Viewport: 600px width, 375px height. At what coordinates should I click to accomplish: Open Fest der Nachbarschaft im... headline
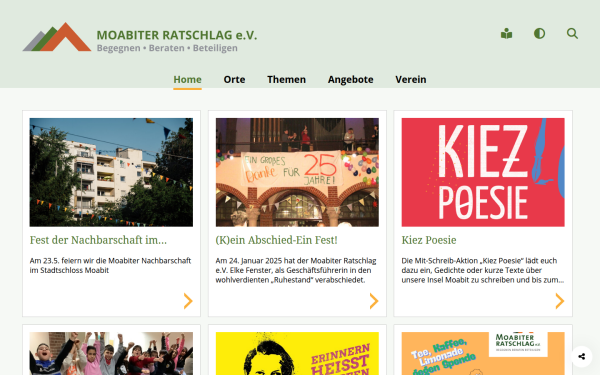tap(98, 240)
